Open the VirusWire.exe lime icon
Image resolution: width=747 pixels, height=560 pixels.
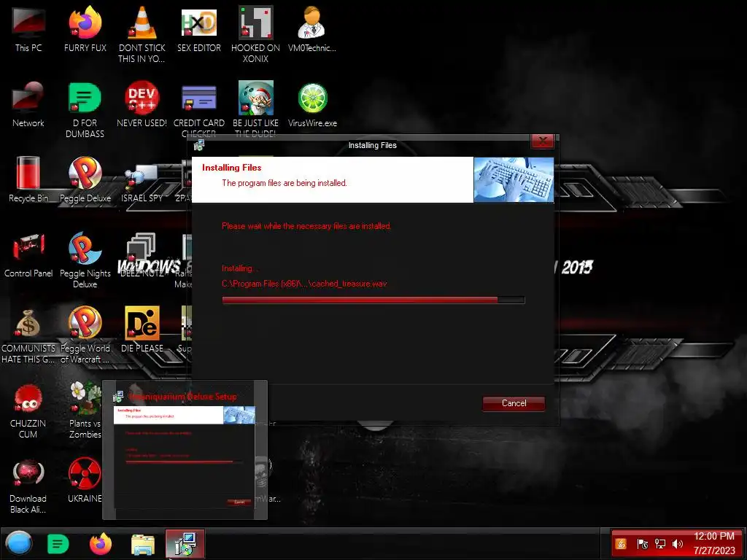(x=312, y=104)
